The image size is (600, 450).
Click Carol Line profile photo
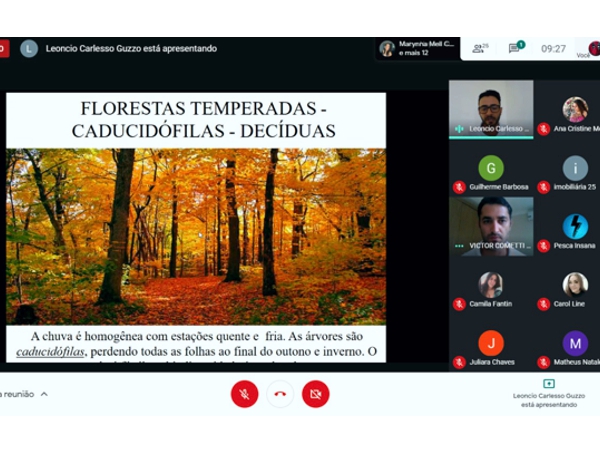575,285
